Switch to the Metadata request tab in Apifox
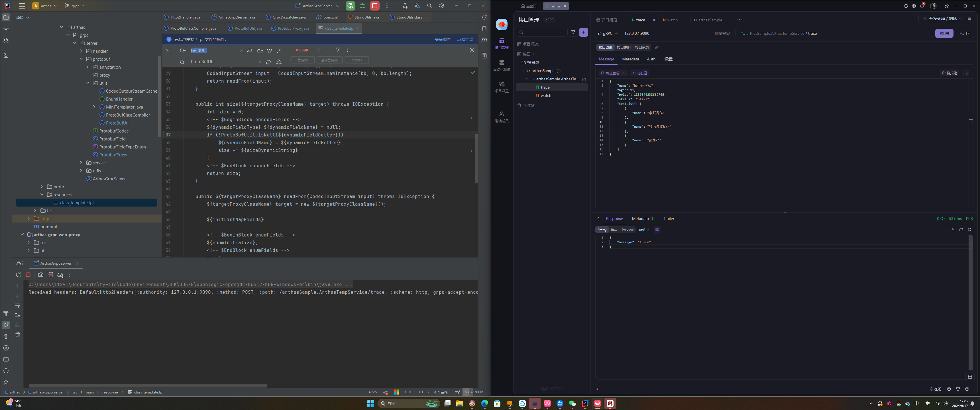 coord(630,59)
